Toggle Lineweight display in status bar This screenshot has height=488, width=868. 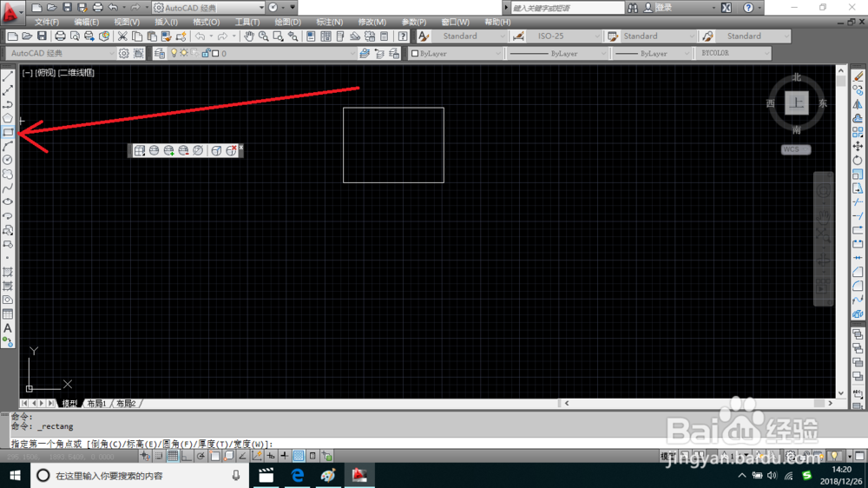285,456
